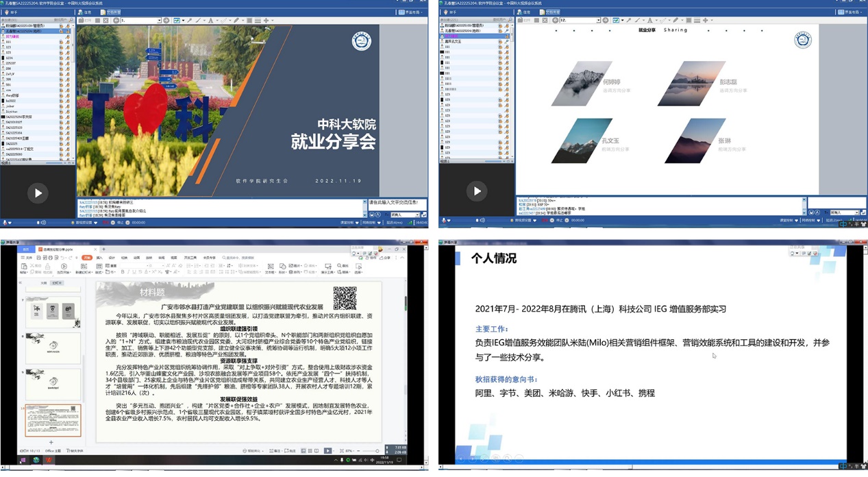The image size is (868, 477).
Task: Click the add new slide plus button below thumbnails
Action: pos(51,443)
